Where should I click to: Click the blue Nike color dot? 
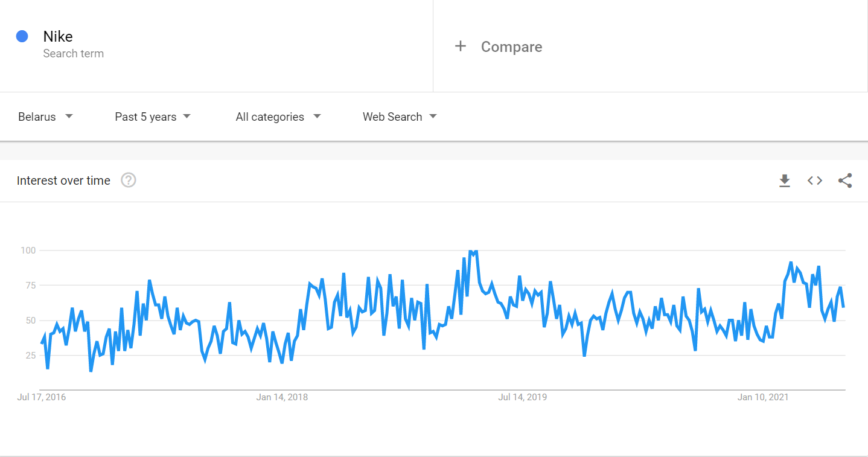click(x=22, y=36)
